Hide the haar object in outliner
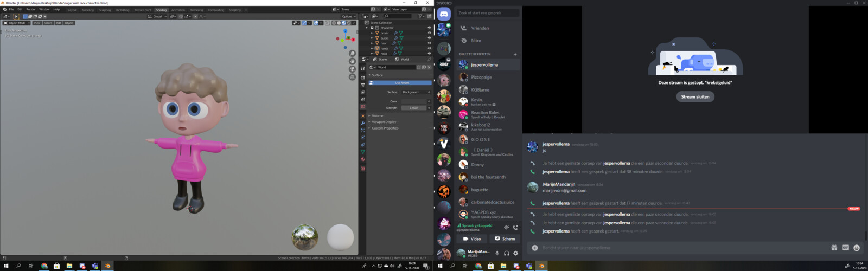 [x=429, y=43]
